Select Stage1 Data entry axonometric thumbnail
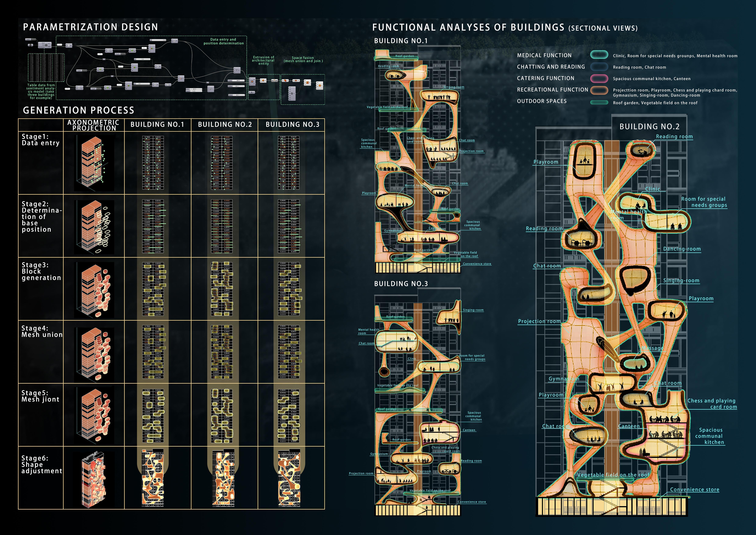This screenshot has width=756, height=535. coord(94,163)
